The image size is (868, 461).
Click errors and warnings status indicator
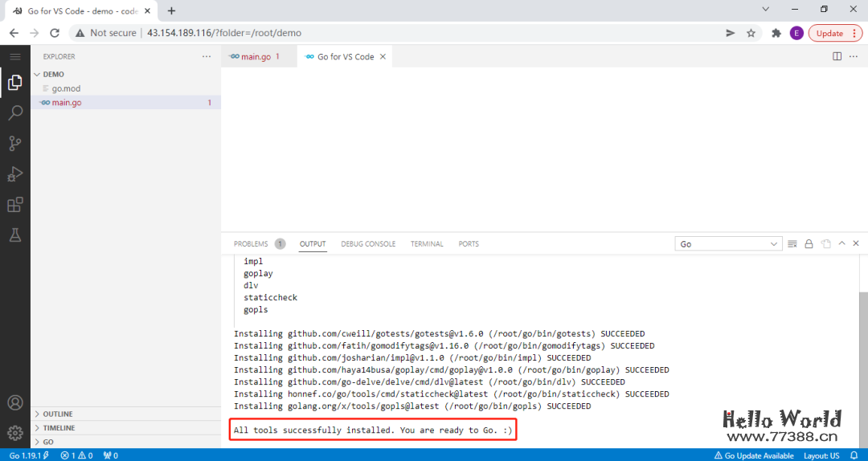[76, 455]
